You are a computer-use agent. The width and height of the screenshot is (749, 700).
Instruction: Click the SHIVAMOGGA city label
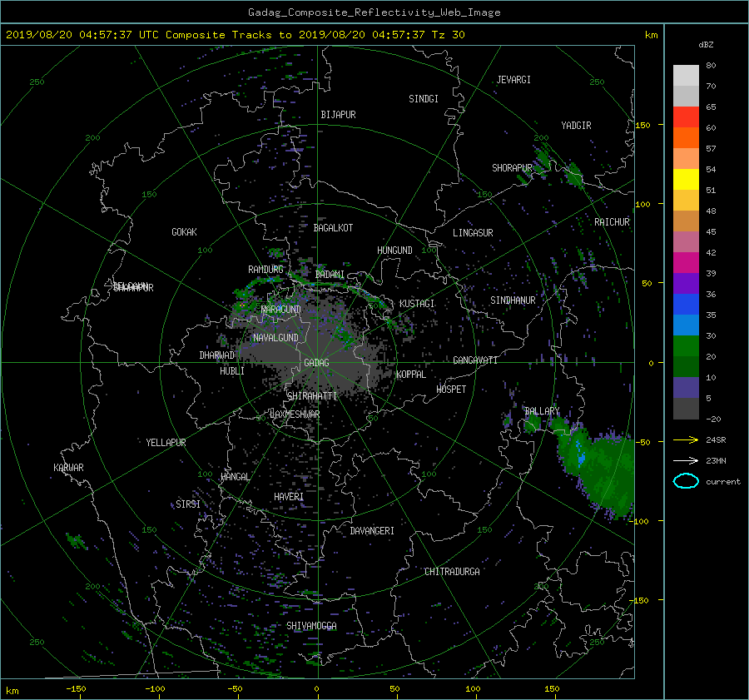(311, 625)
